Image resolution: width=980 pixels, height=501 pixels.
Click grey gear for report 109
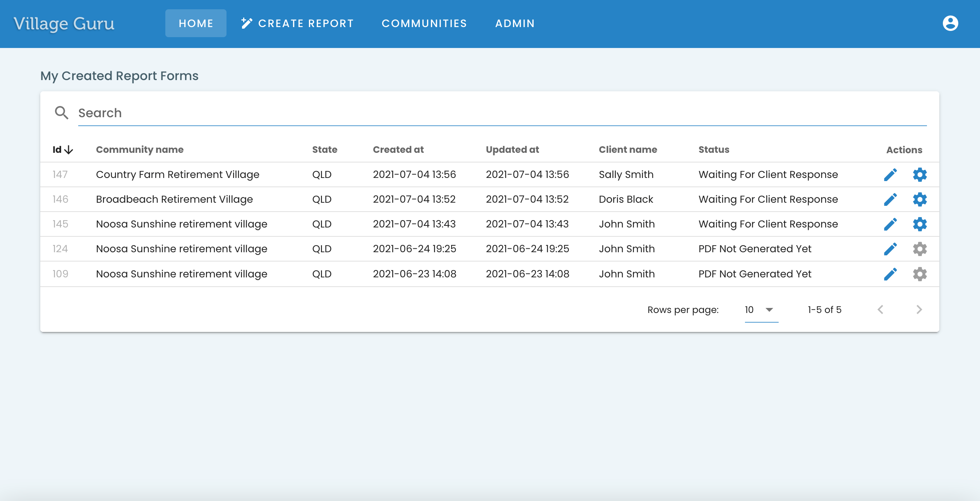pos(920,274)
